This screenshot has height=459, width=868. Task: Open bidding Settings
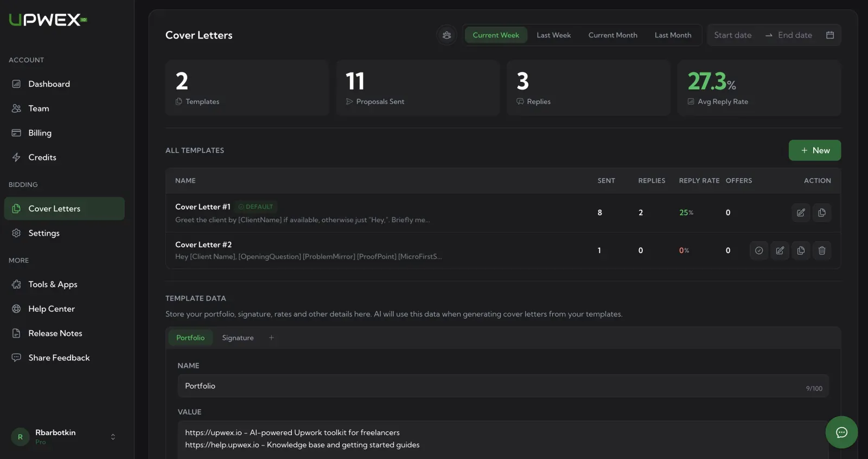pos(64,233)
